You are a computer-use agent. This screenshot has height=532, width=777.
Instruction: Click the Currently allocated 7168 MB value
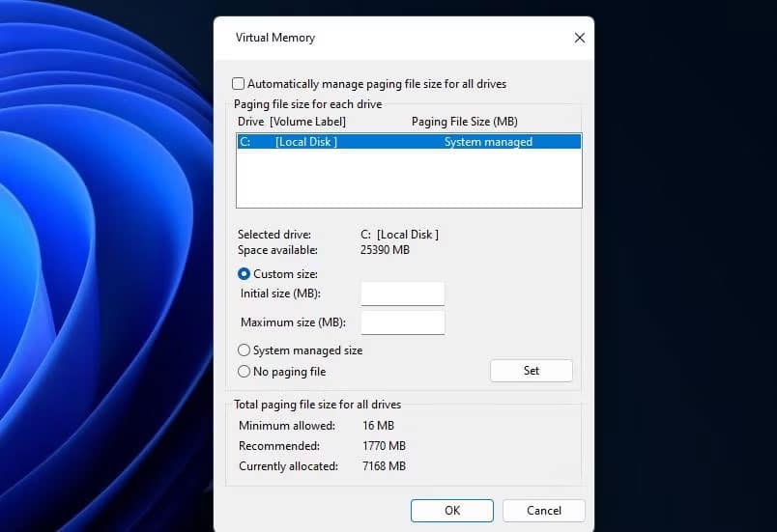tap(384, 466)
